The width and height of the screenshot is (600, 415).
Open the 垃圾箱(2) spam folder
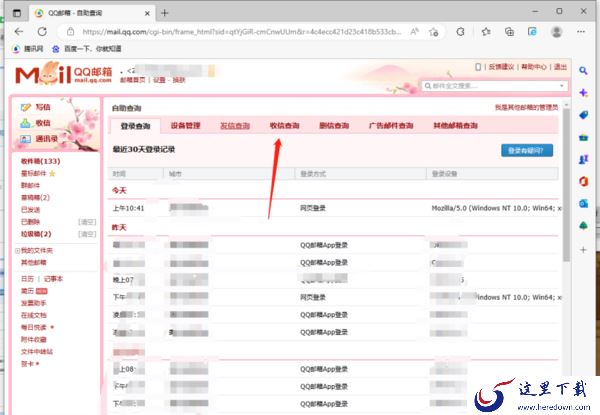tap(36, 234)
